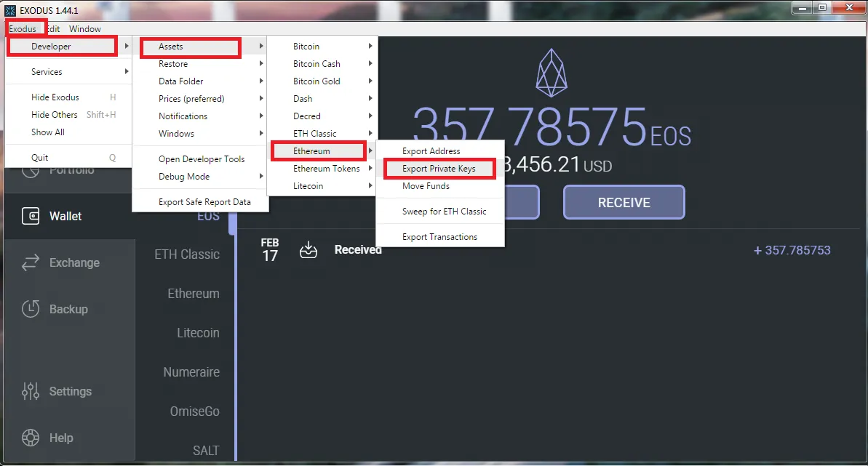Image resolution: width=868 pixels, height=466 pixels.
Task: Open the Wallet section in sidebar
Action: 69,217
